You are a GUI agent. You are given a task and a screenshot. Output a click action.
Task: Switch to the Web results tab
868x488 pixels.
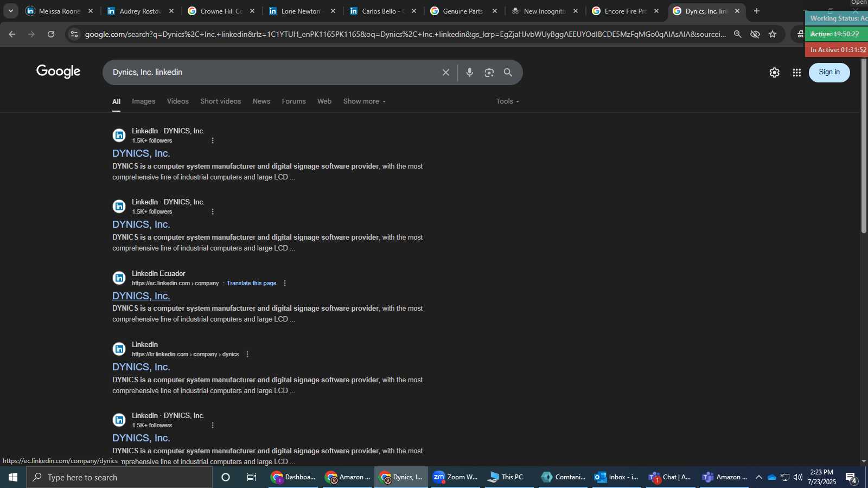click(324, 101)
